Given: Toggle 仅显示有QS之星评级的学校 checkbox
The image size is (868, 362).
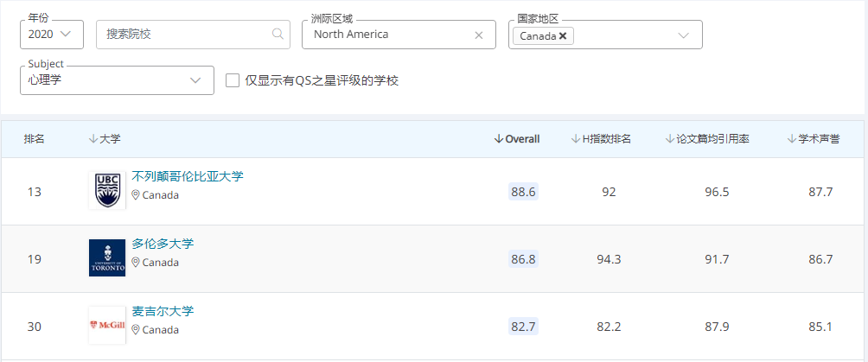Looking at the screenshot, I should click(x=233, y=80).
